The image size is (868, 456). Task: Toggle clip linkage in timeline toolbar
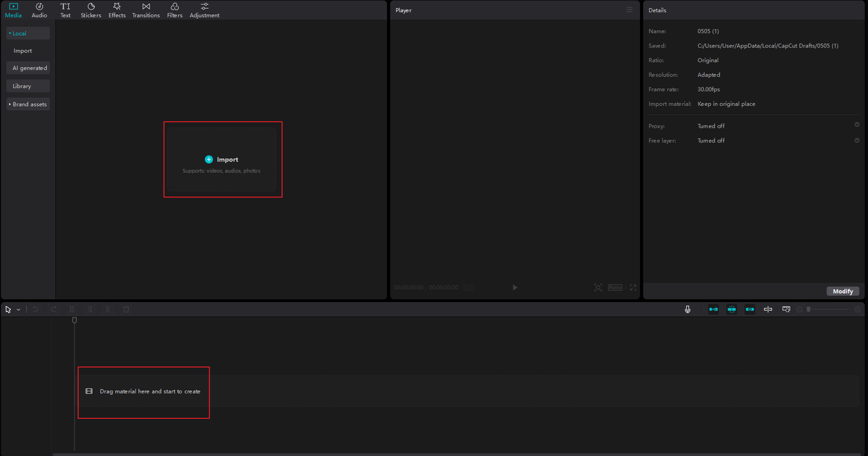pos(749,309)
